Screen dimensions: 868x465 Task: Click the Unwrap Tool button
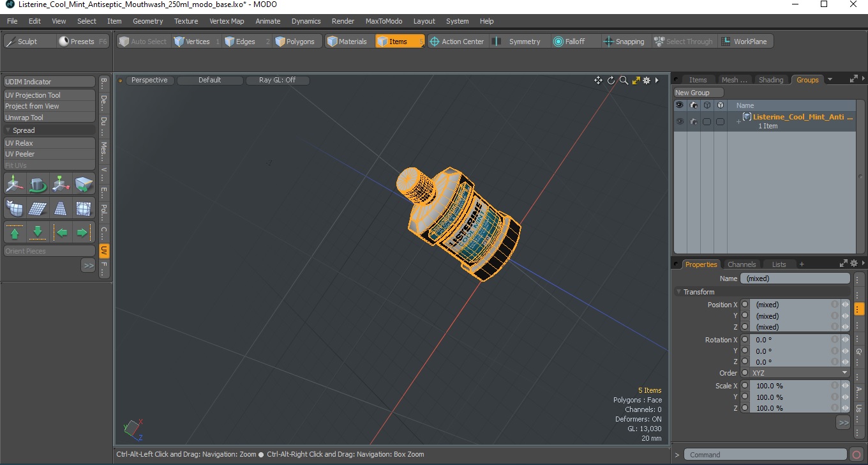pos(50,118)
